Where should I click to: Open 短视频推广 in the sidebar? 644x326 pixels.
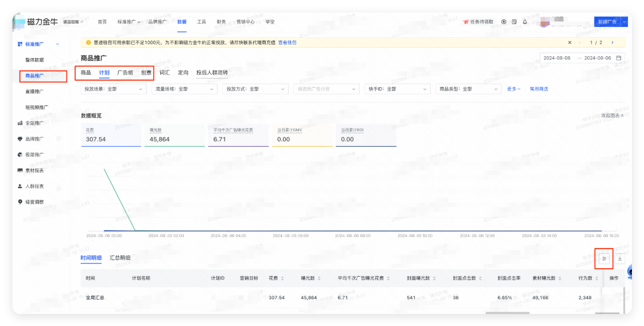pyautogui.click(x=37, y=107)
